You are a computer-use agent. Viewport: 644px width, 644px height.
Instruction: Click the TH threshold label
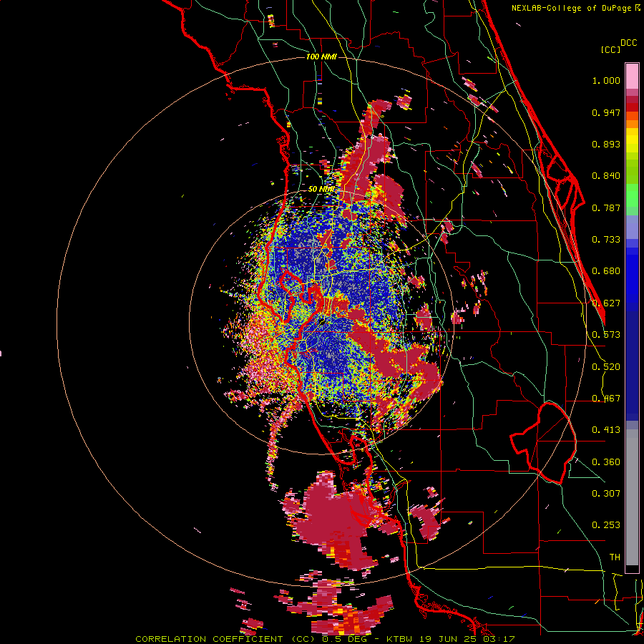(615, 557)
